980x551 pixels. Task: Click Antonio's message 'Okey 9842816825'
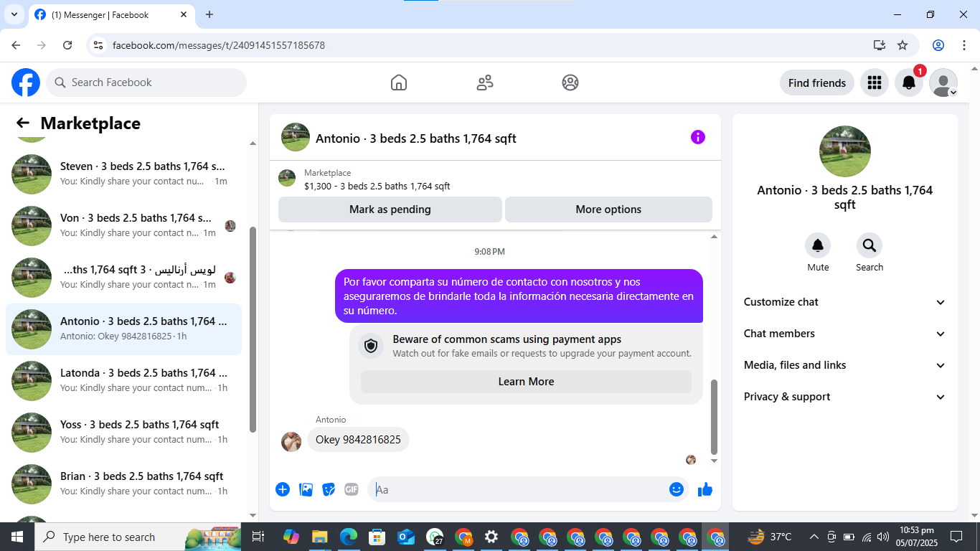(x=358, y=440)
